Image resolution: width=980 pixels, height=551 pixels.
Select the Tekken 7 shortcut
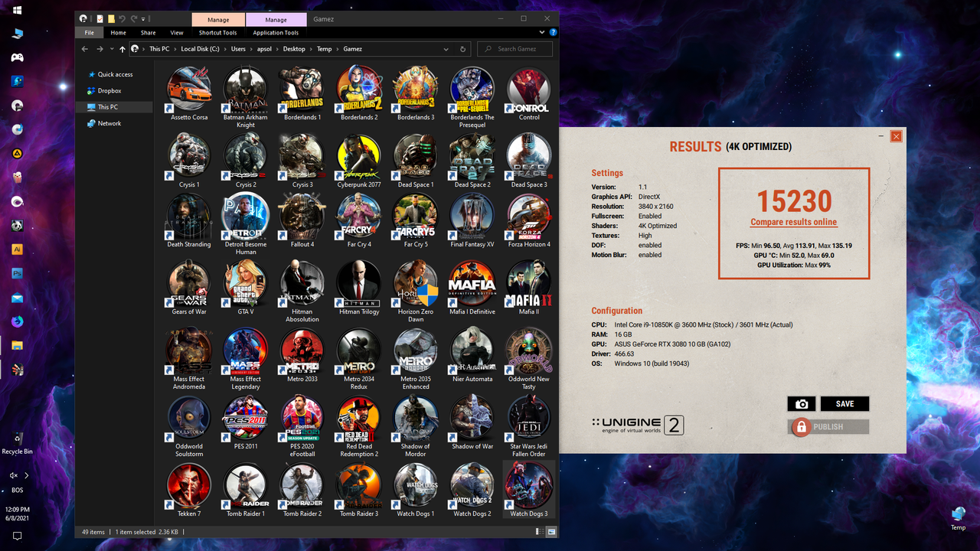189,490
